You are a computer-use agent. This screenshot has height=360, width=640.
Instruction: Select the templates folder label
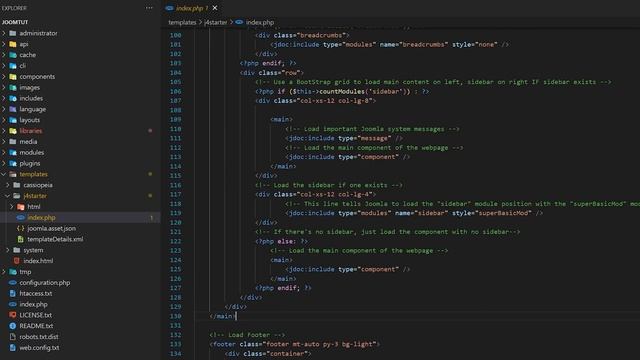(33, 174)
